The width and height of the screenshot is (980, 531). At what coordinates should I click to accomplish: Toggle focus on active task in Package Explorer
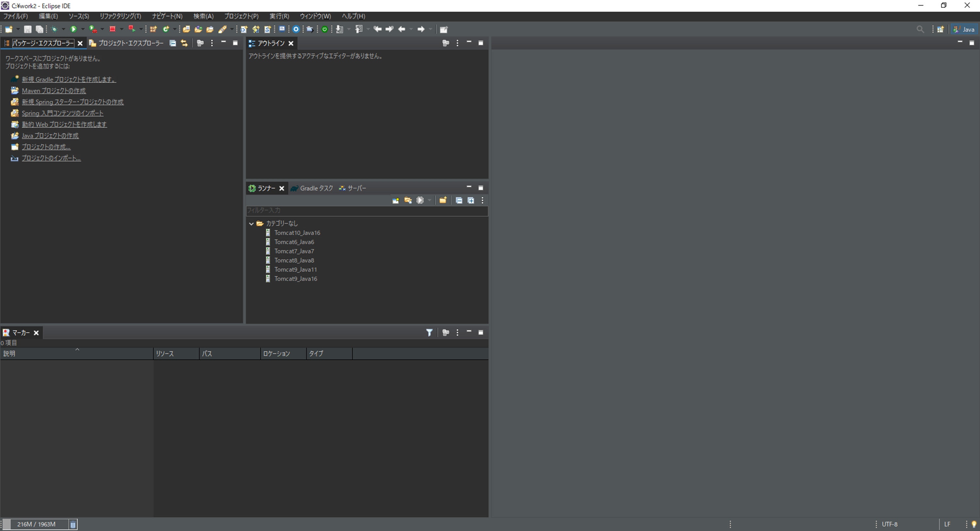200,43
